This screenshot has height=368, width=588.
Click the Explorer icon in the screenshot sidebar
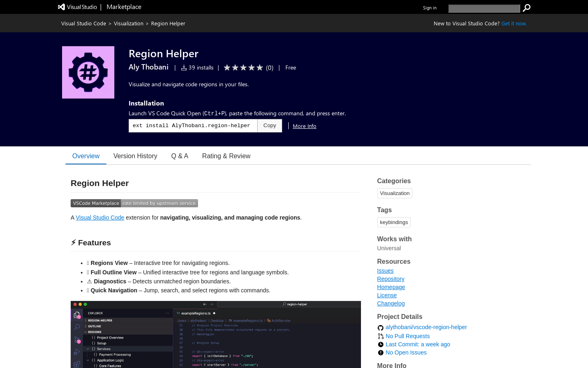76,315
